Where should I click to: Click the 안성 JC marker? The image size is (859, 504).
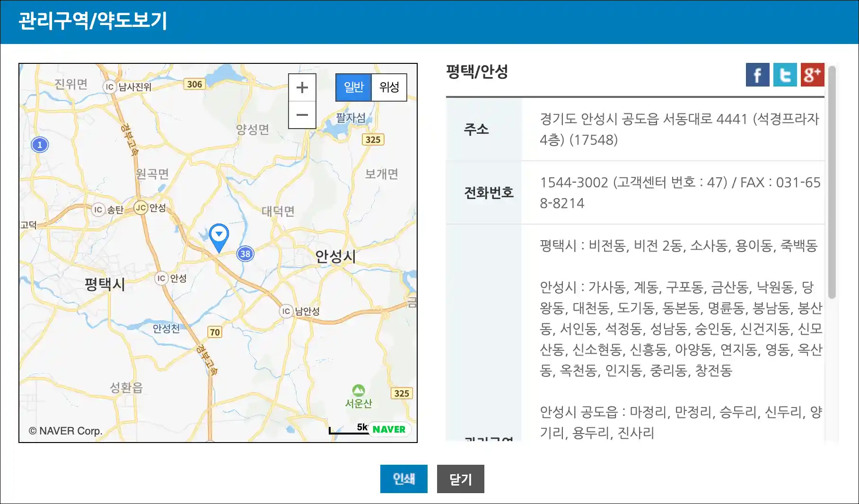tap(141, 208)
